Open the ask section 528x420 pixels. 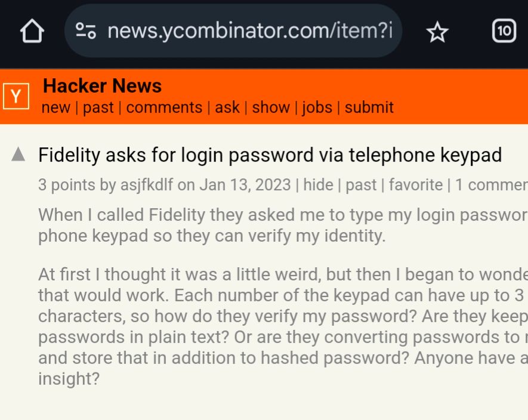(x=227, y=107)
